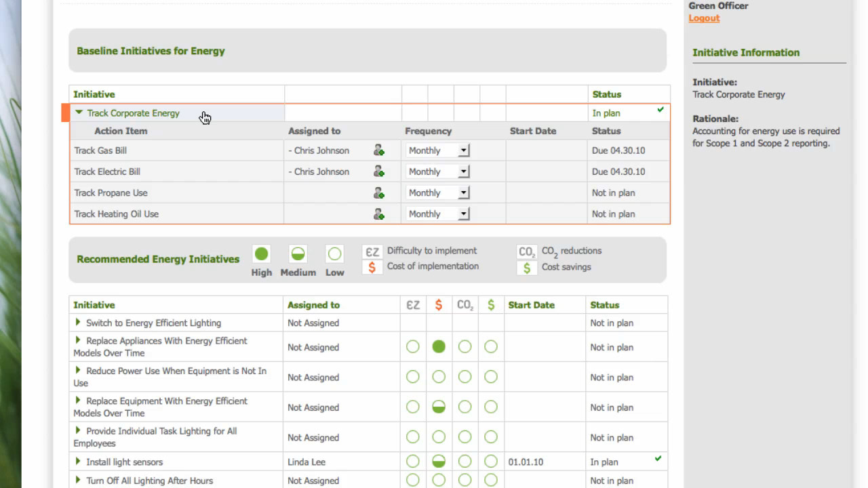Click savings circle for Replace Equipment row

tap(491, 407)
